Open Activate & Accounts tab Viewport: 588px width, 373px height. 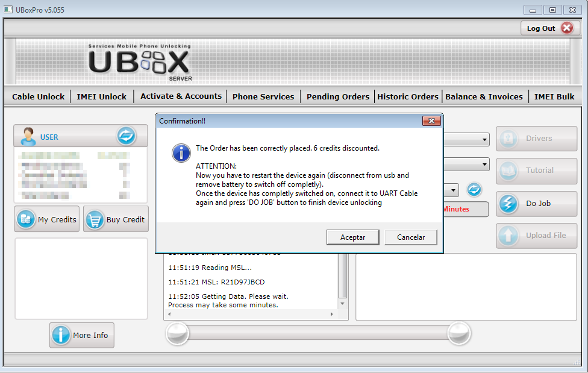(181, 96)
